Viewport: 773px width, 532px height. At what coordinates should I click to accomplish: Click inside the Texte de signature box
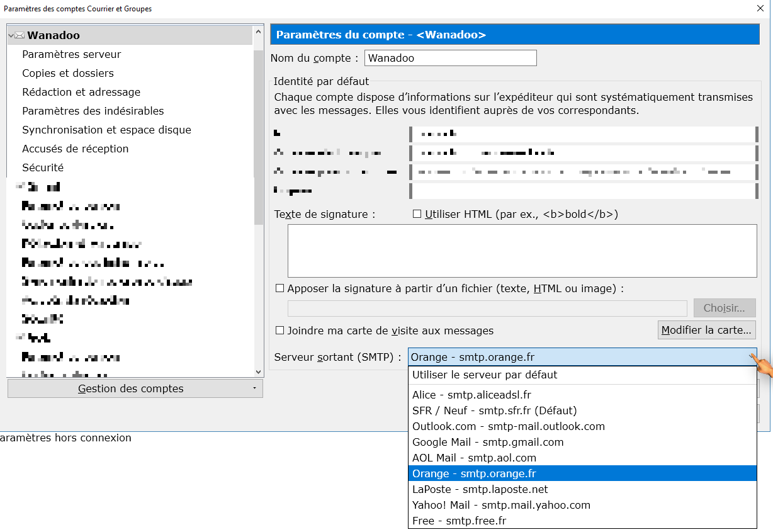522,251
